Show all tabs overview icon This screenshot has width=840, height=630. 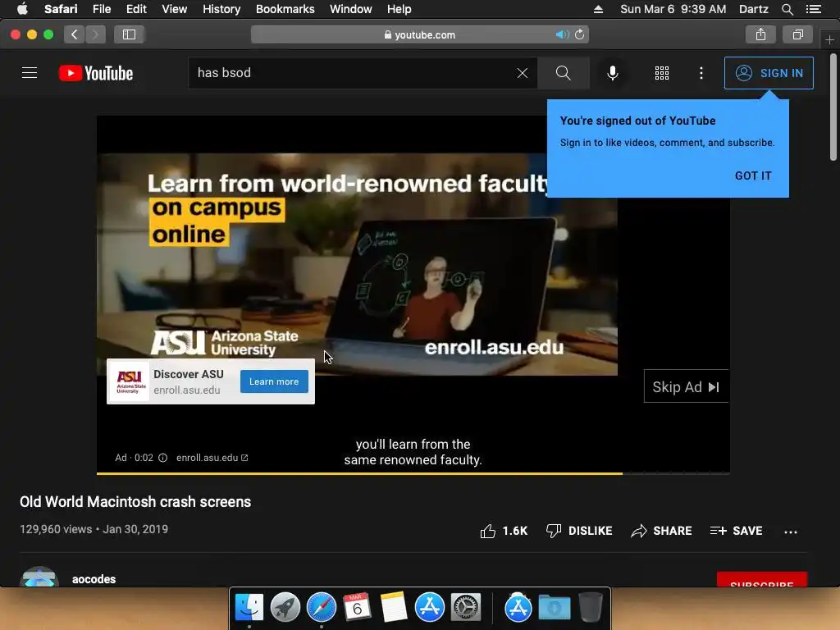click(x=797, y=34)
